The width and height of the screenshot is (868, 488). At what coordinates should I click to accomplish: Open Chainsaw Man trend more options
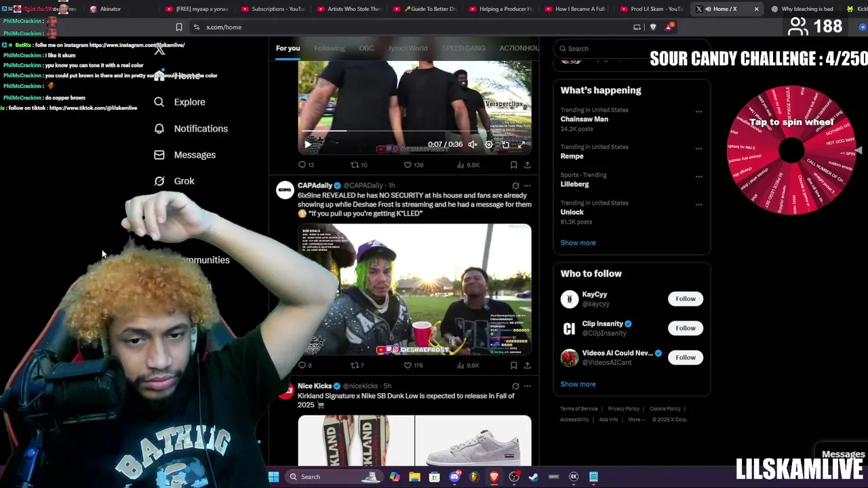(698, 111)
